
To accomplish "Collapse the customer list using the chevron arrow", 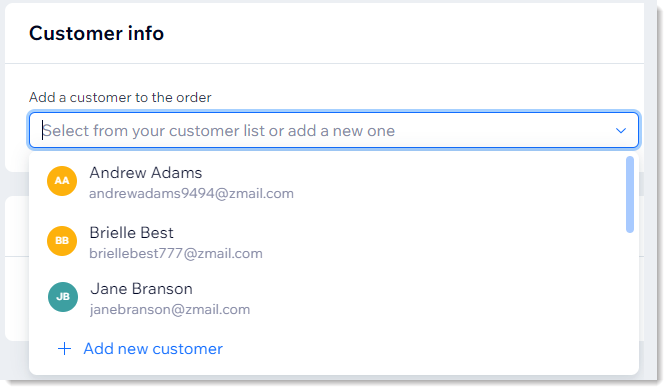I will tap(621, 131).
